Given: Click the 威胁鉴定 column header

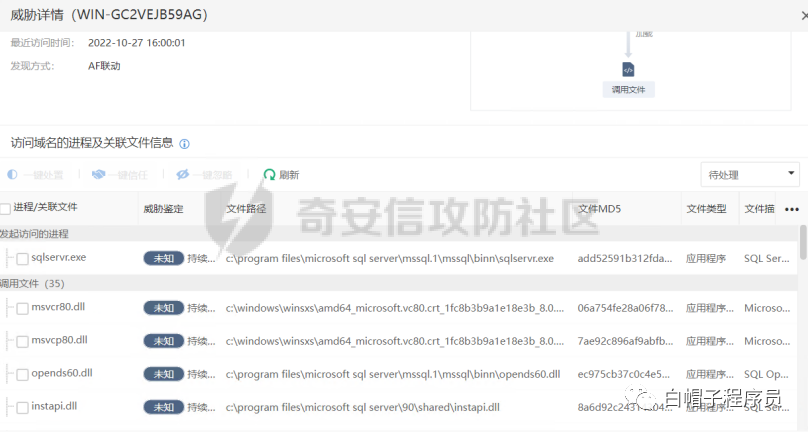Looking at the screenshot, I should pos(163,209).
